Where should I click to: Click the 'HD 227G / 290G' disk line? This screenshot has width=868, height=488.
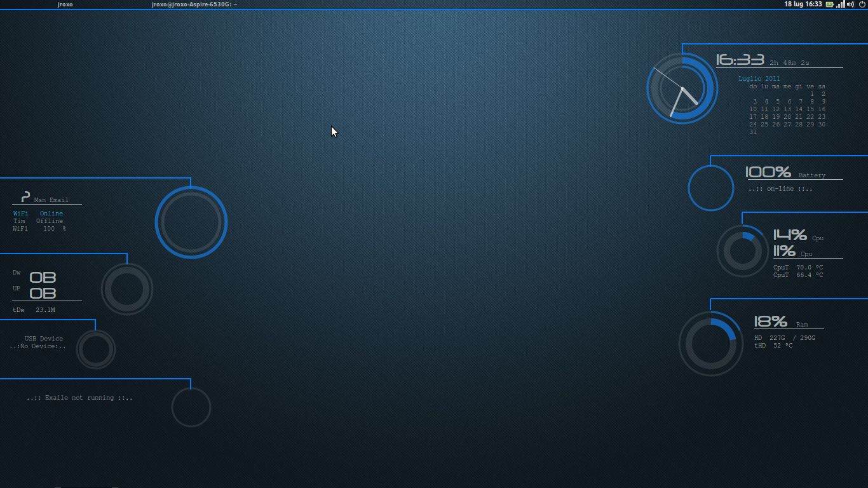[785, 338]
